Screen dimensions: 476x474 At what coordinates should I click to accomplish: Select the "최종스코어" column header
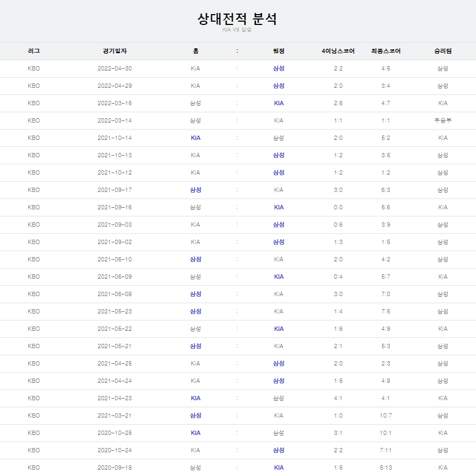pos(386,51)
